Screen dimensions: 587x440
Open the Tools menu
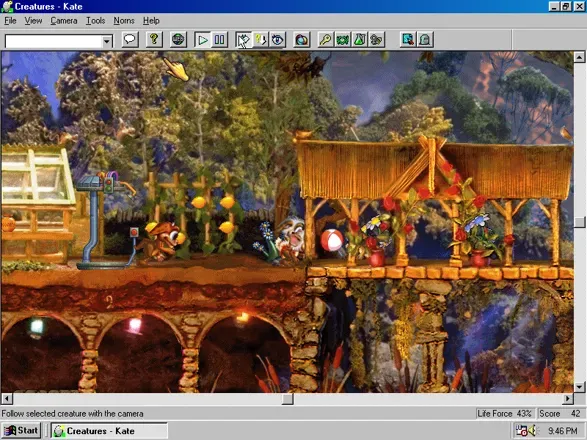tap(95, 21)
